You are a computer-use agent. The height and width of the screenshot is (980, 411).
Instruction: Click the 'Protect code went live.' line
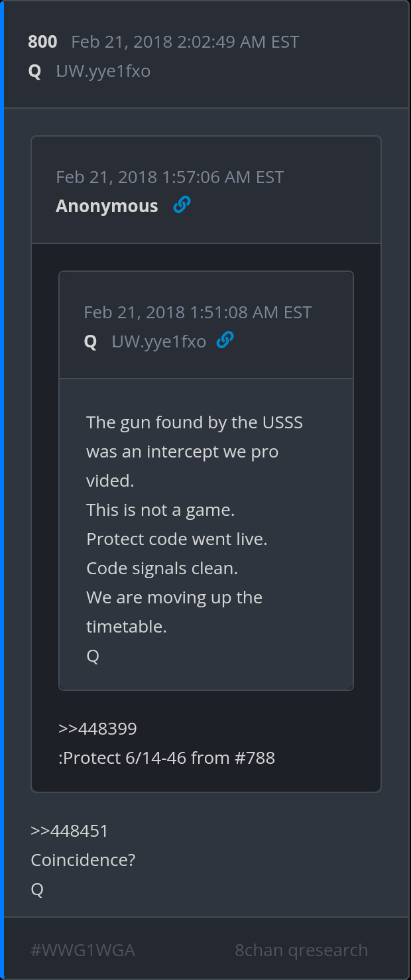pyautogui.click(x=177, y=539)
